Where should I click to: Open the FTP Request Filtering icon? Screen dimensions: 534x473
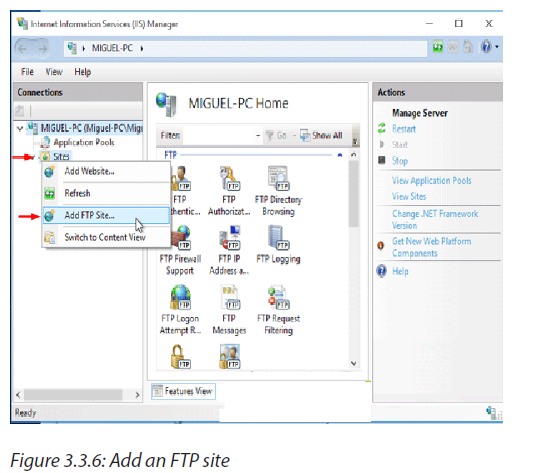coord(278,309)
